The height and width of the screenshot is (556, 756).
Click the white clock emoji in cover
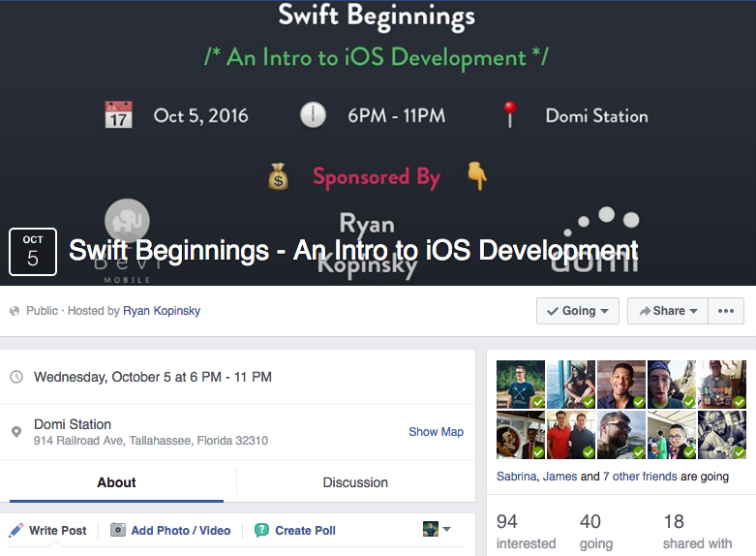tap(313, 115)
